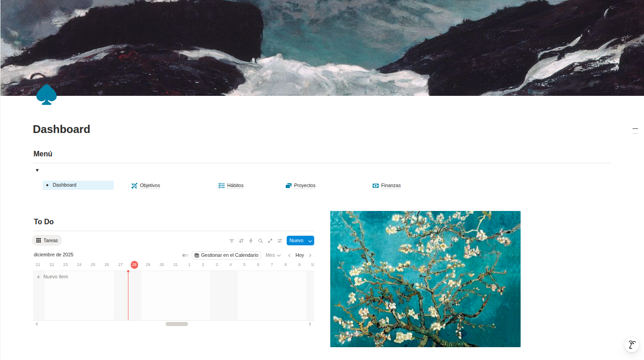
Task: Click today's date marker 28
Action: [134, 265]
